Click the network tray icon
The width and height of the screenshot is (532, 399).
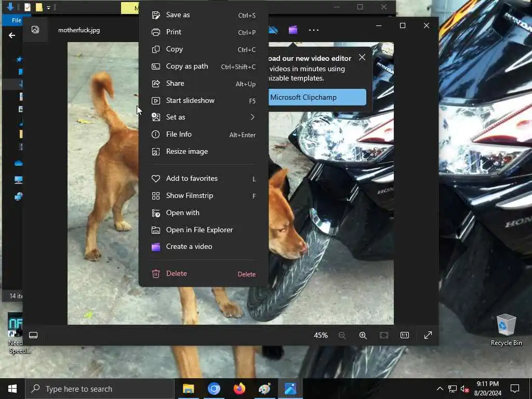click(x=453, y=389)
